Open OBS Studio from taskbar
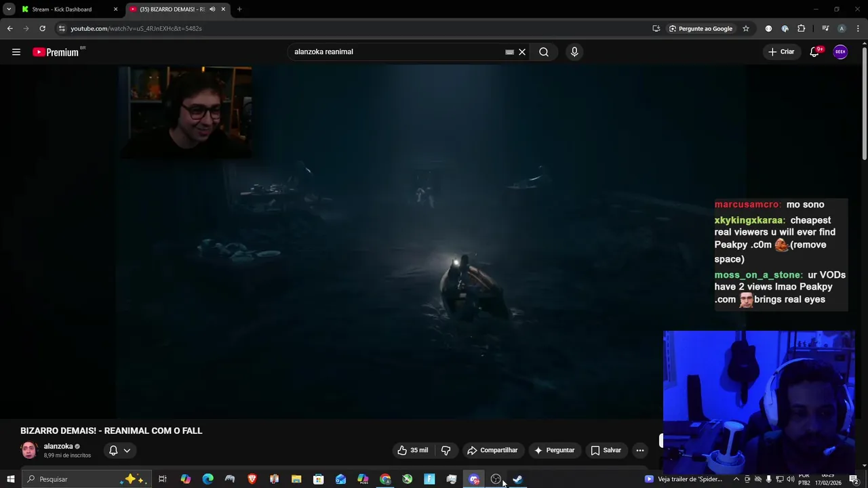868x488 pixels. (x=496, y=479)
